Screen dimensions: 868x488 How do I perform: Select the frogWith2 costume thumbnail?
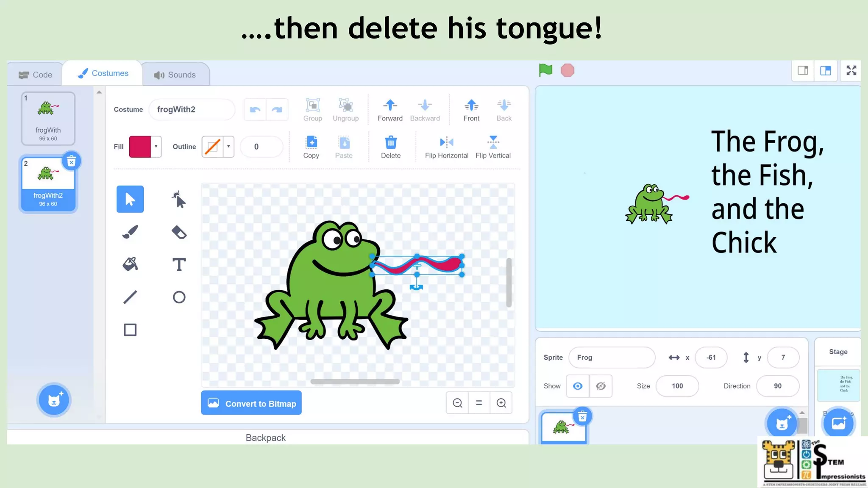click(x=48, y=184)
